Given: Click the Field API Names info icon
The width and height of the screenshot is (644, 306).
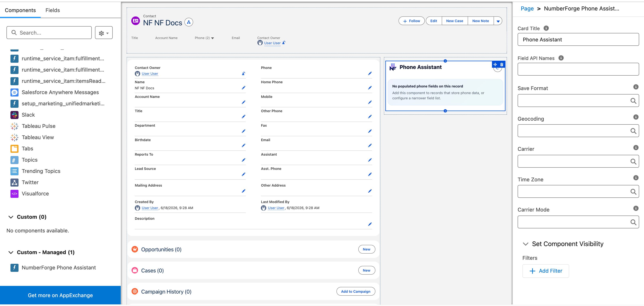Looking at the screenshot, I should coord(561,58).
